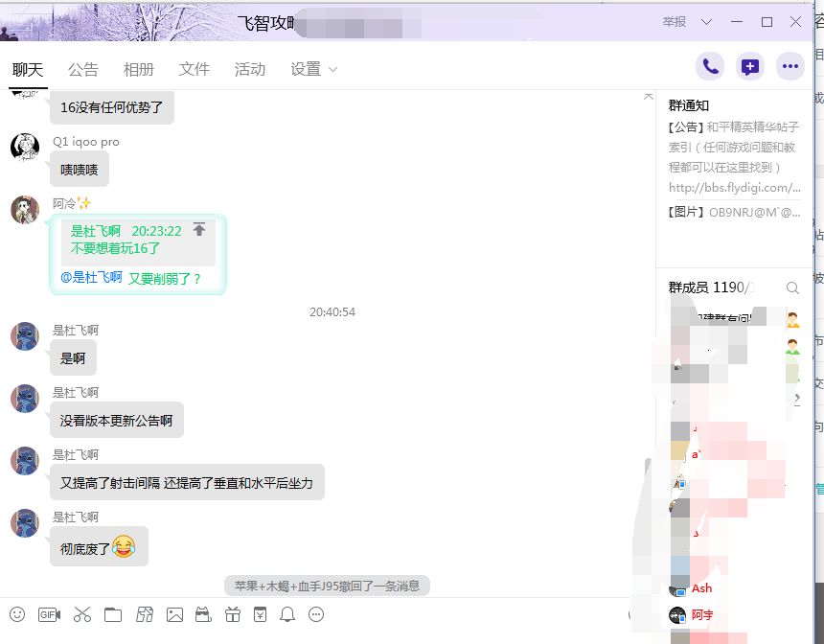Click the message 又提高了射击间隔 还提高了垂直和水平后坐力
This screenshot has width=824, height=644.
tap(187, 483)
